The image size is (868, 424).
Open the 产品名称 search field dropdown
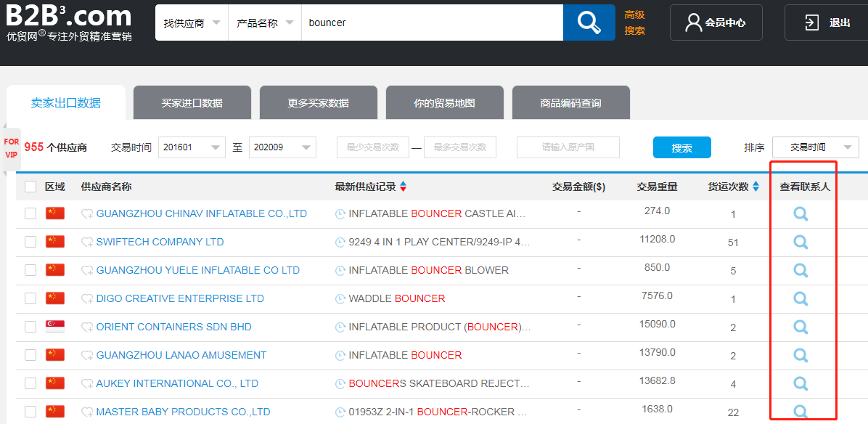(265, 23)
